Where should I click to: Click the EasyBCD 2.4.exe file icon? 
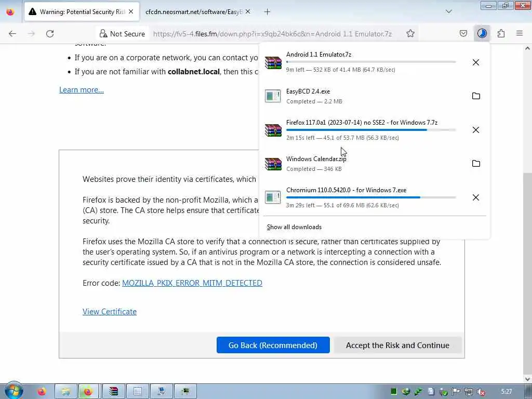click(273, 96)
